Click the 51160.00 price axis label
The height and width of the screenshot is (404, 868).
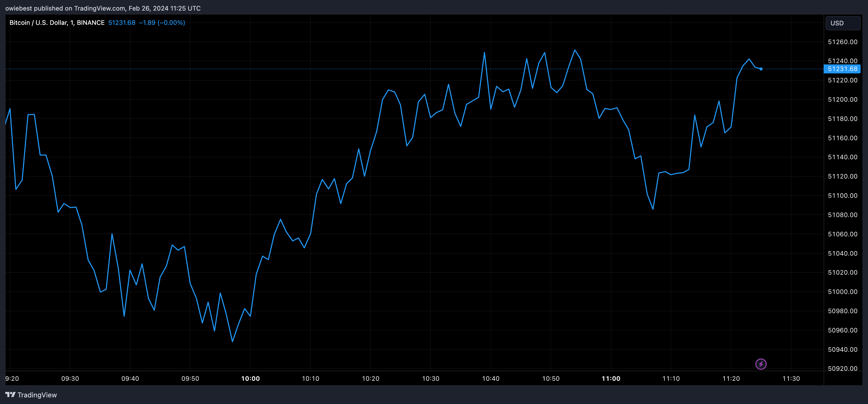[842, 138]
